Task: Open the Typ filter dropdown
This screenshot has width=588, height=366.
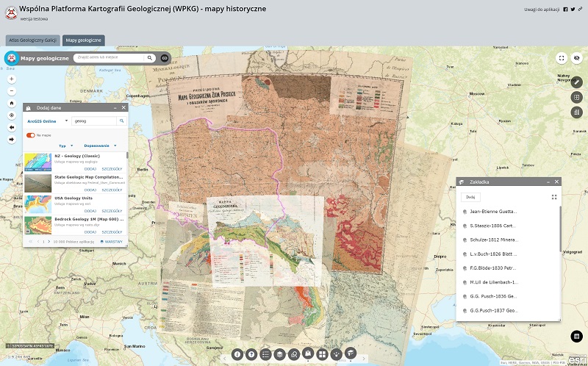Action: click(x=65, y=146)
